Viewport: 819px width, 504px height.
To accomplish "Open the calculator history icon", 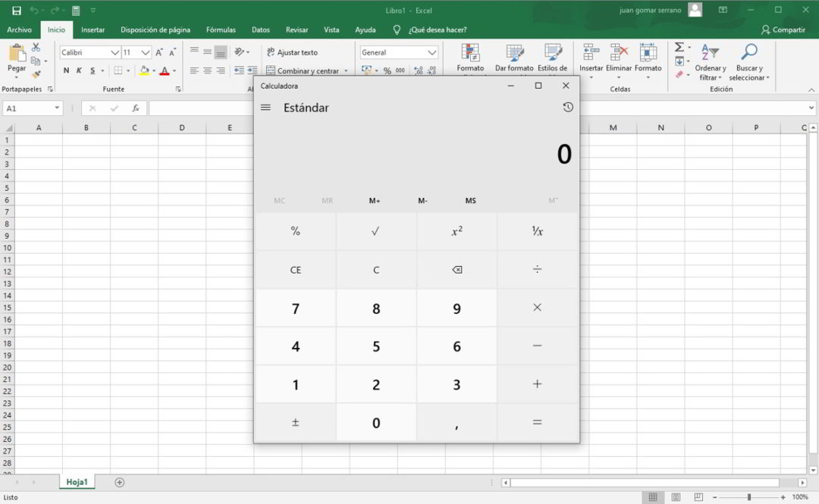I will point(567,107).
